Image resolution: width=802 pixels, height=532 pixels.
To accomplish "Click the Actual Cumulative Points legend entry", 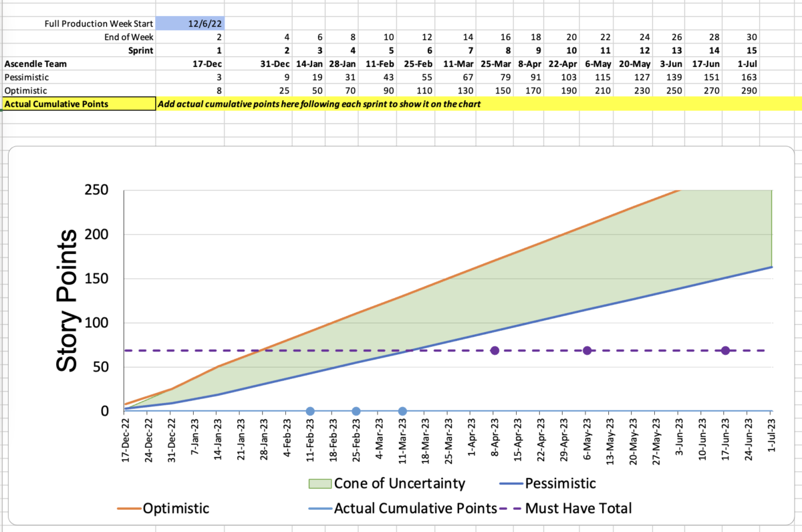I will pyautogui.click(x=401, y=509).
